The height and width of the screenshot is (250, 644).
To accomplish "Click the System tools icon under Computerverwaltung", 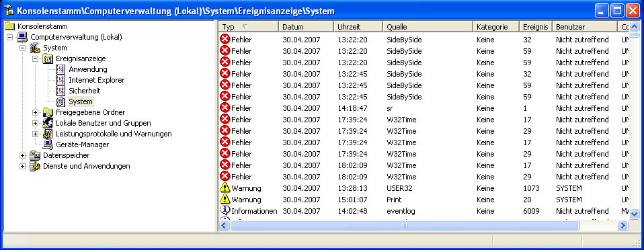I will (36, 48).
